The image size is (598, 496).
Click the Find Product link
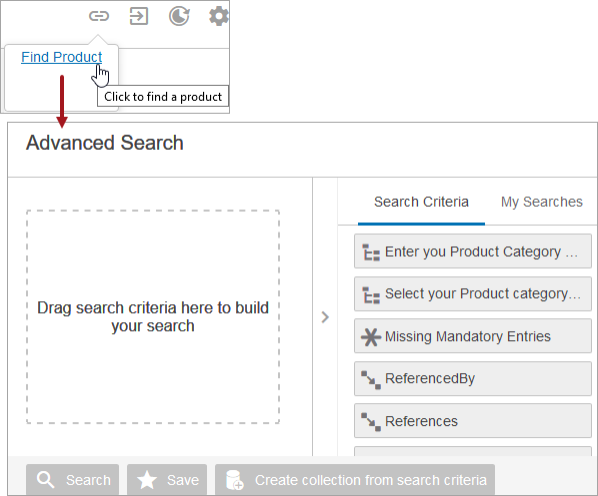pyautogui.click(x=61, y=57)
